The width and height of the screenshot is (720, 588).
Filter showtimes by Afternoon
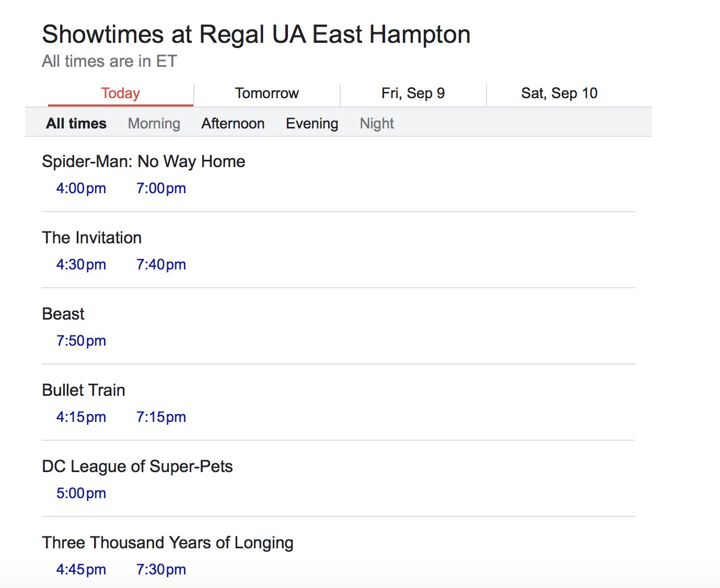click(233, 124)
